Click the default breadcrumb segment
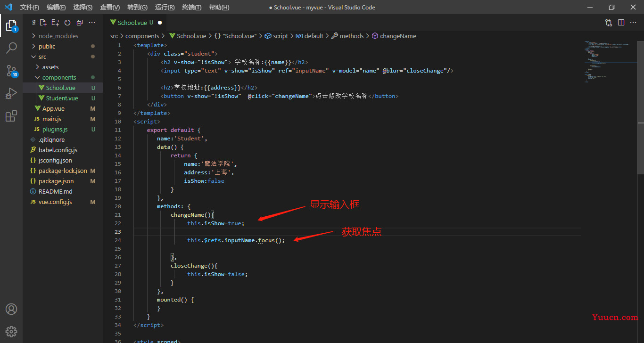 coord(310,36)
